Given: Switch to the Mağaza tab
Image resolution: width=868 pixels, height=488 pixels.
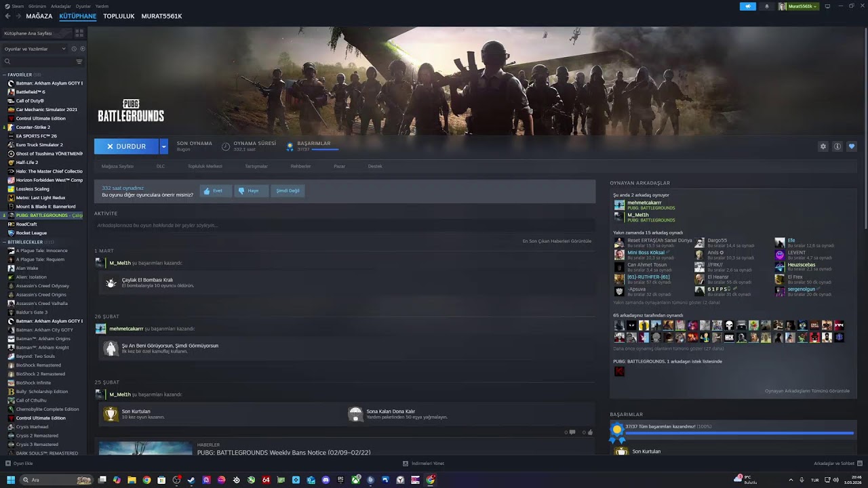Looking at the screenshot, I should (x=39, y=16).
